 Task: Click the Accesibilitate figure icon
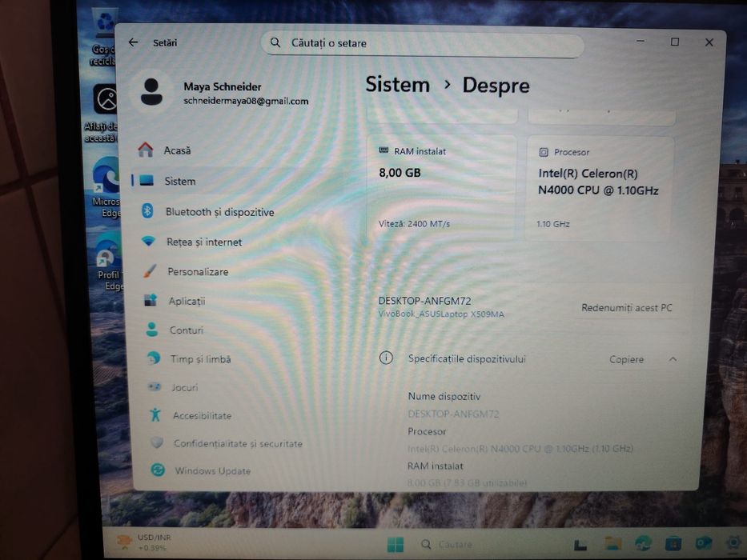coord(155,414)
